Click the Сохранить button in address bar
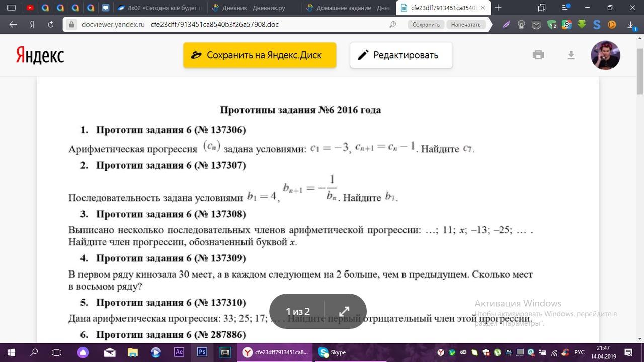Viewport: 644px width, 362px height. (426, 24)
